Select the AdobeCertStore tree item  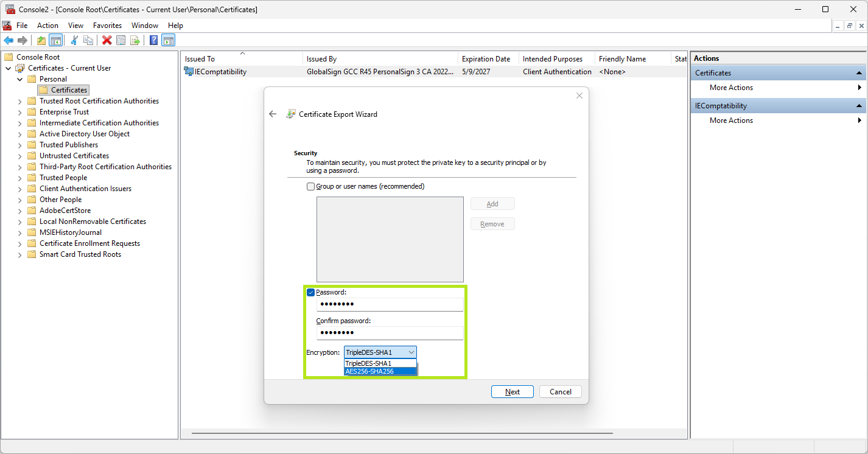coord(65,211)
